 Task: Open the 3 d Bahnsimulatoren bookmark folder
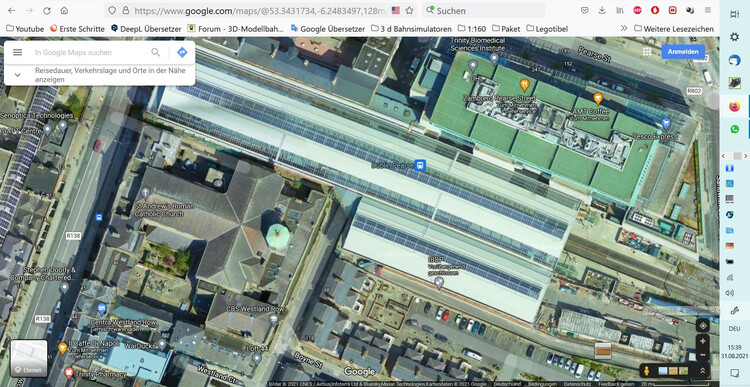pyautogui.click(x=411, y=29)
